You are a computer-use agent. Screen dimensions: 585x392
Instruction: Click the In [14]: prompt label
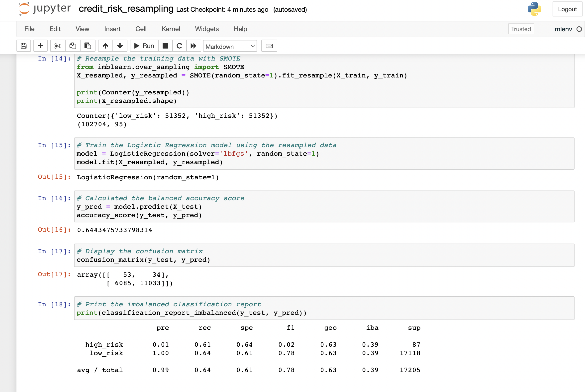click(54, 59)
